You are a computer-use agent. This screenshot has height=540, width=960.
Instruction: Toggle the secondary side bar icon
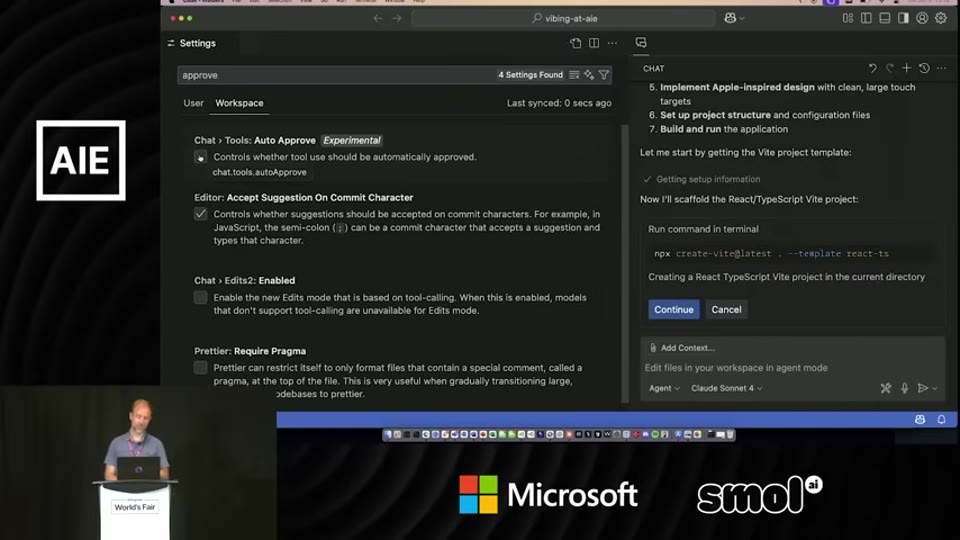[903, 18]
